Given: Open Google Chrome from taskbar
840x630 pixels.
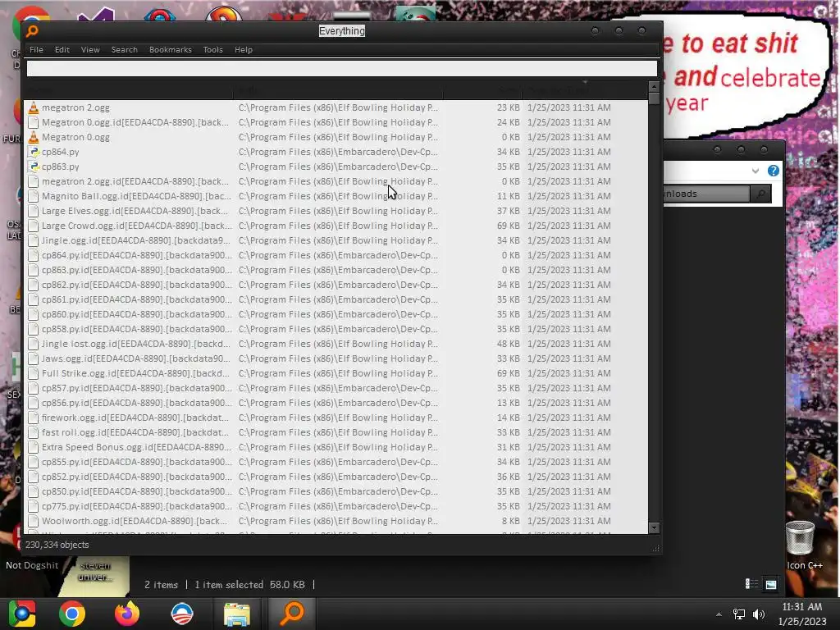Looking at the screenshot, I should click(x=72, y=614).
